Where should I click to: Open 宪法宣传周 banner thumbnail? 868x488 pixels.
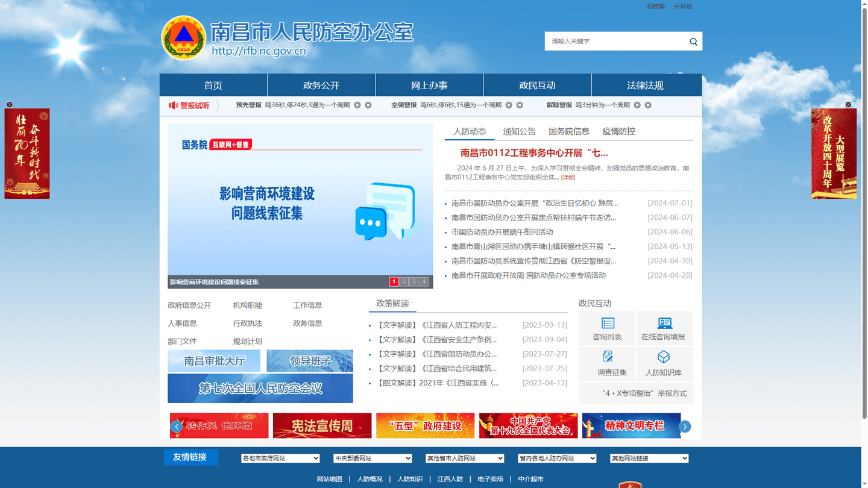[x=322, y=425]
